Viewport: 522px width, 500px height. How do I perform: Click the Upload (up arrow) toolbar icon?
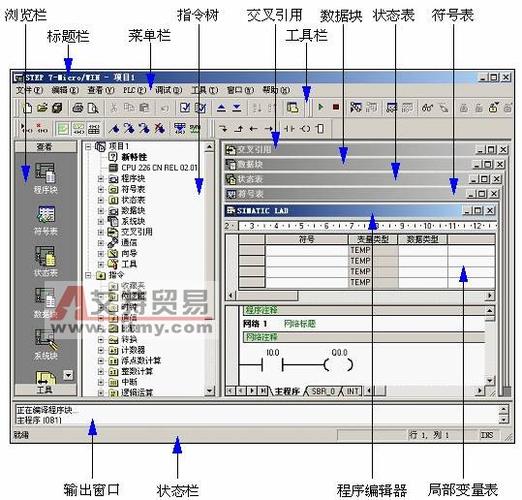coord(221,108)
